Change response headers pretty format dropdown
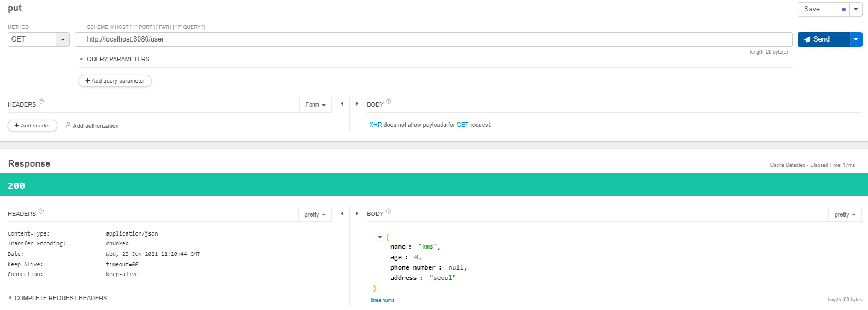This screenshot has width=868, height=310. click(x=315, y=215)
